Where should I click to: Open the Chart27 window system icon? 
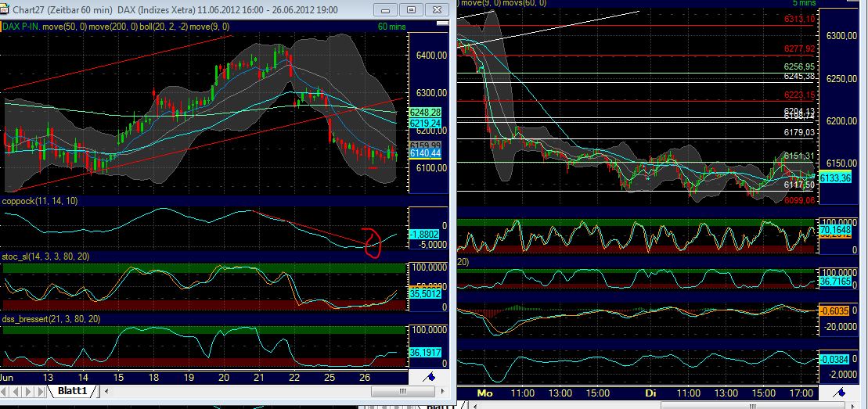[5, 9]
